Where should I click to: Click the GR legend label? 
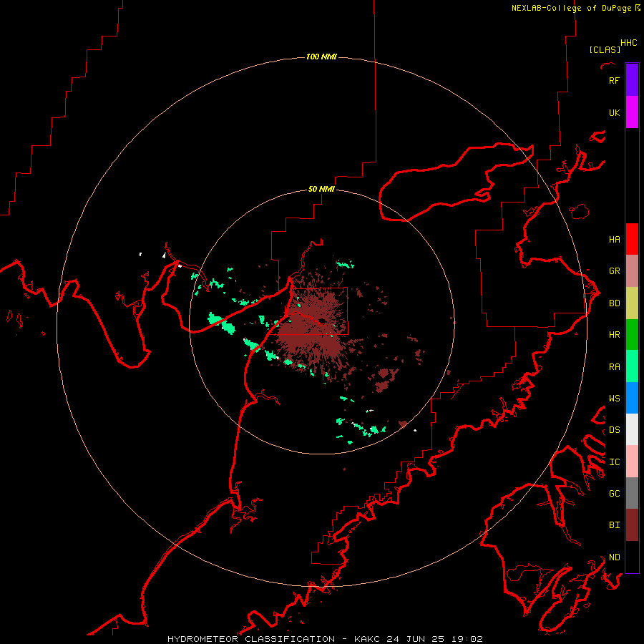(x=614, y=271)
